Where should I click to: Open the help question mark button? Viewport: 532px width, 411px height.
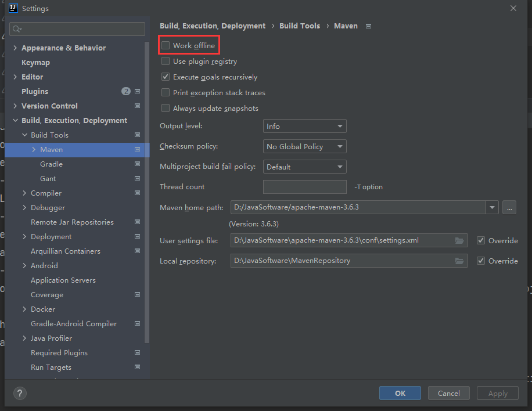[x=20, y=394]
